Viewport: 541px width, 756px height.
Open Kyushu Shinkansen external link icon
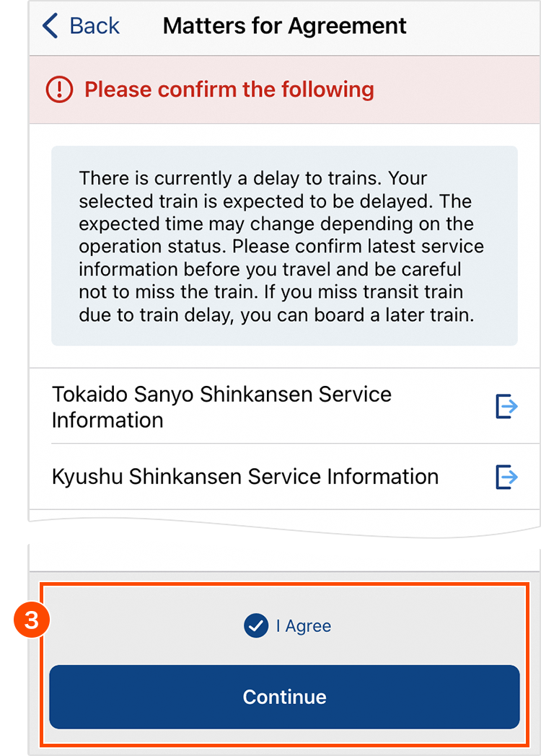pyautogui.click(x=506, y=477)
